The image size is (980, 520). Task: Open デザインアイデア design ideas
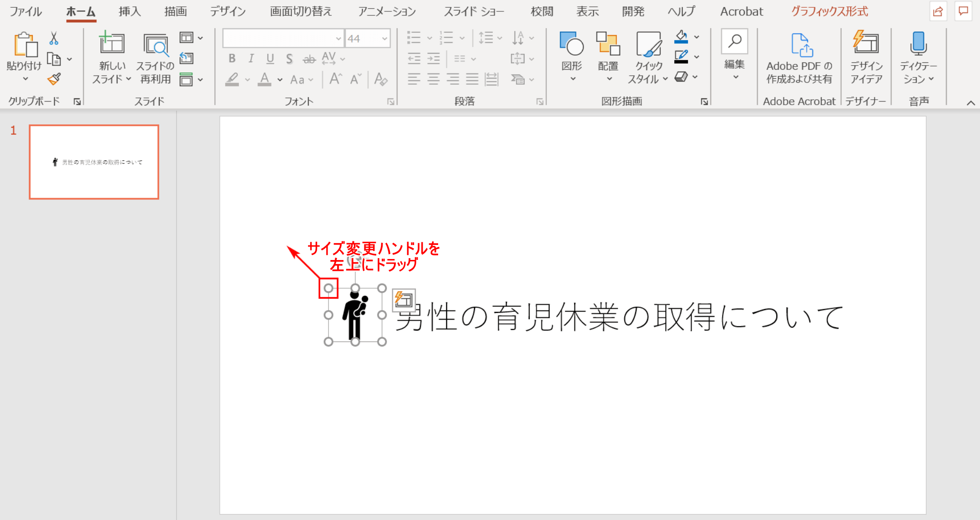point(866,43)
